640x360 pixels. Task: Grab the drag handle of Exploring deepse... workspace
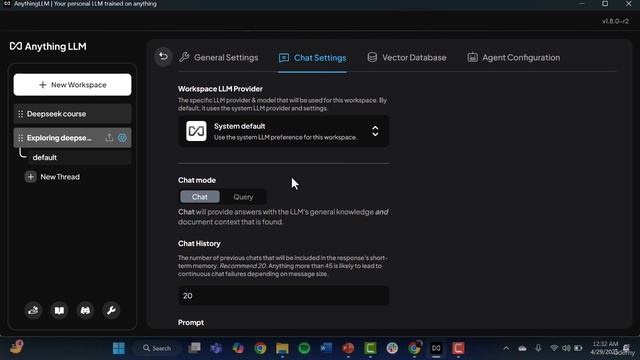coord(20,138)
